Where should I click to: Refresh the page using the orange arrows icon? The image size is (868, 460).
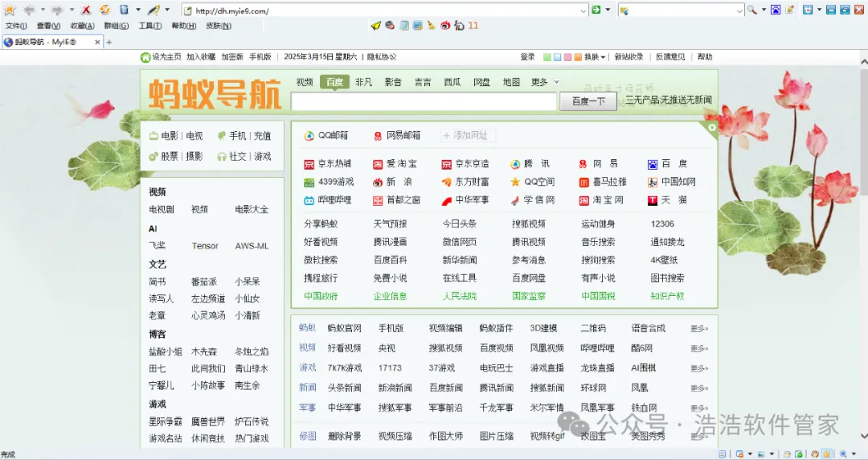point(104,10)
